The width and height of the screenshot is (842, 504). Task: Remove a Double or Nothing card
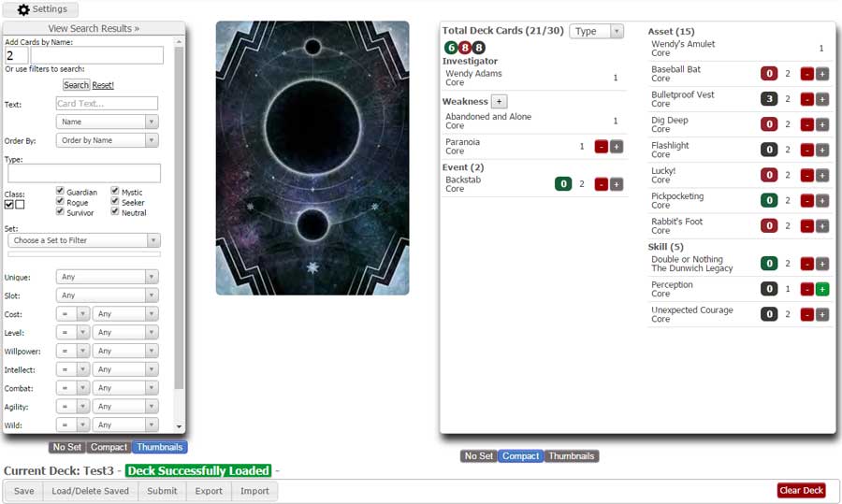pos(807,264)
